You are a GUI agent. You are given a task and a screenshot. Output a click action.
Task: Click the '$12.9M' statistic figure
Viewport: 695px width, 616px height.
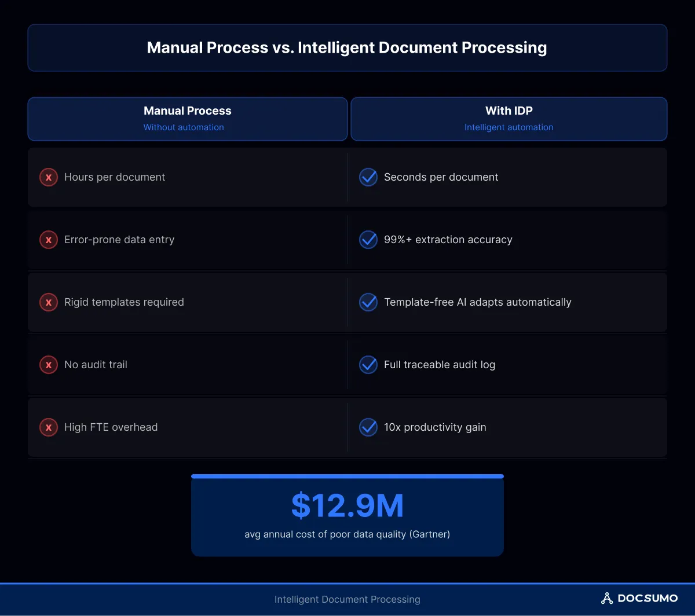[x=348, y=505]
